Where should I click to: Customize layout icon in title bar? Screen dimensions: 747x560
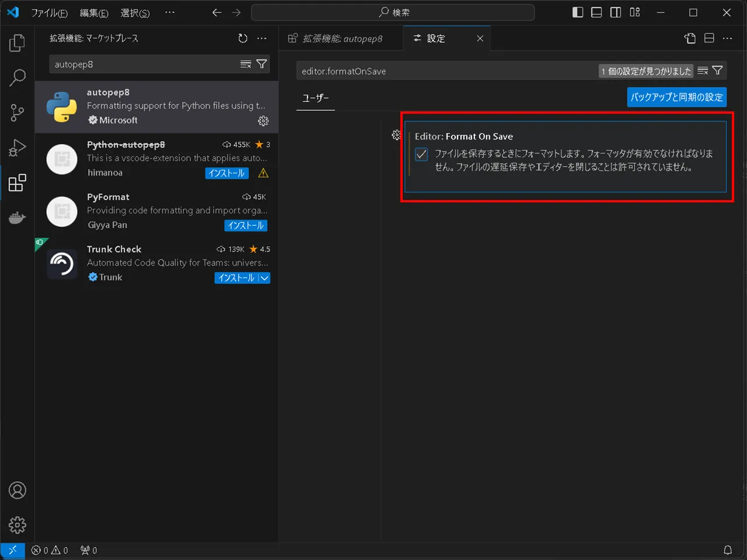[635, 12]
